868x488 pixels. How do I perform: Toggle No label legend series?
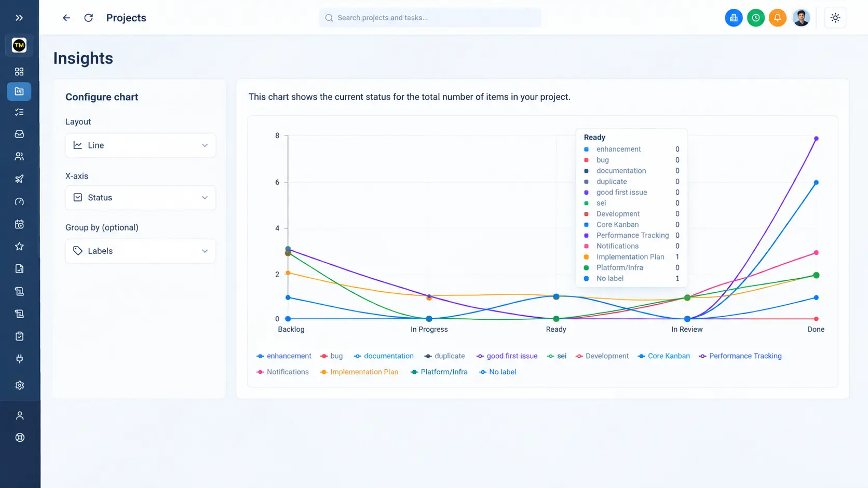click(497, 372)
